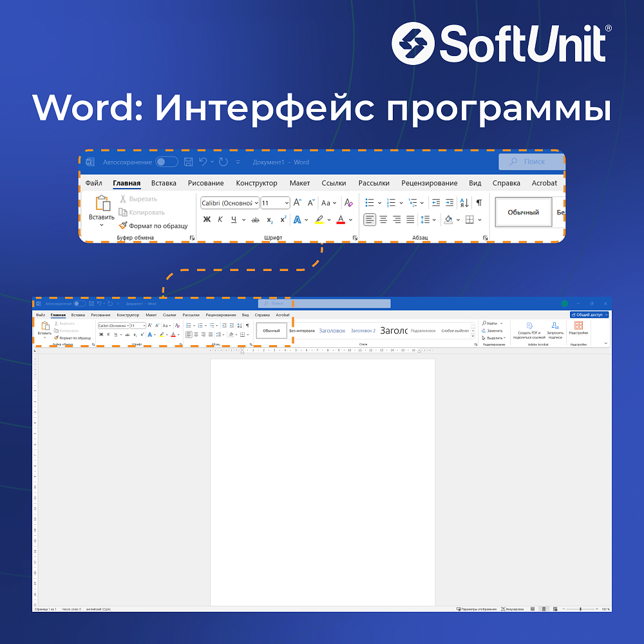This screenshot has width=644, height=644.
Task: Apply the Заголовок 2 style
Action: tap(363, 330)
